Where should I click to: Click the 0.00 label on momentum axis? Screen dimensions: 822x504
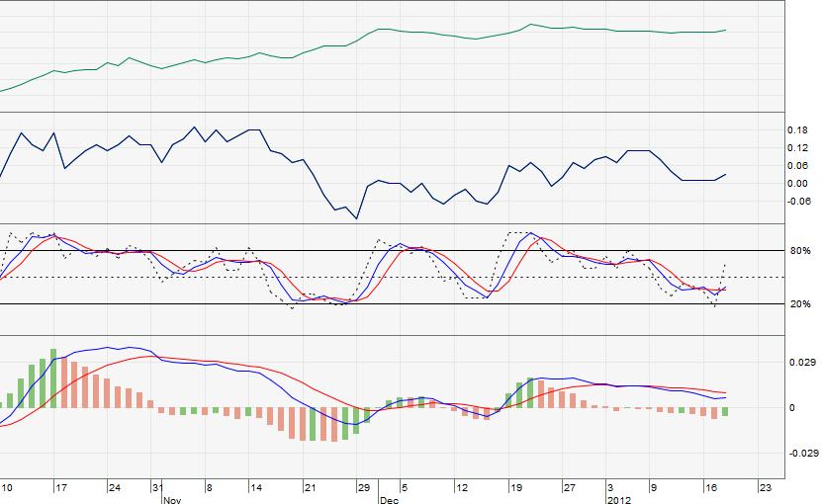coord(797,184)
